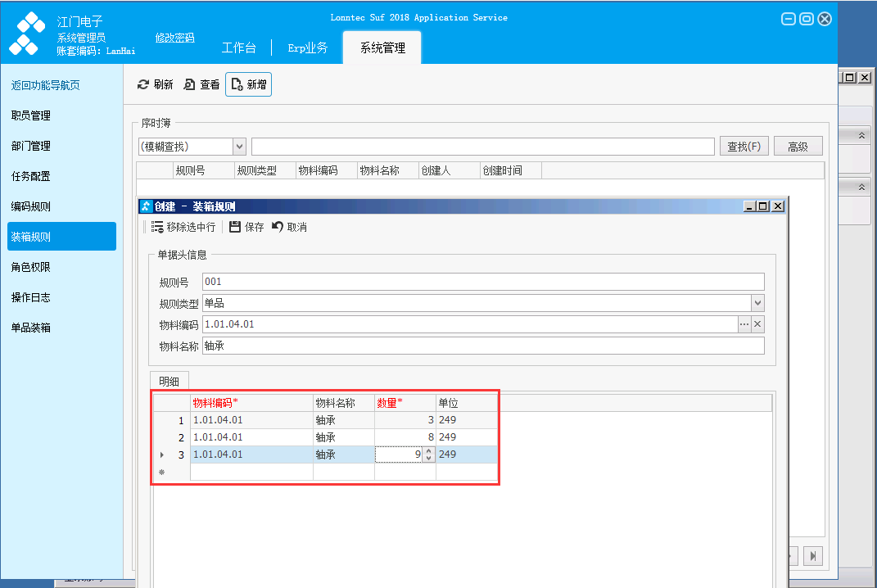Open the 修改密码 link
The image size is (877, 588).
pos(174,38)
